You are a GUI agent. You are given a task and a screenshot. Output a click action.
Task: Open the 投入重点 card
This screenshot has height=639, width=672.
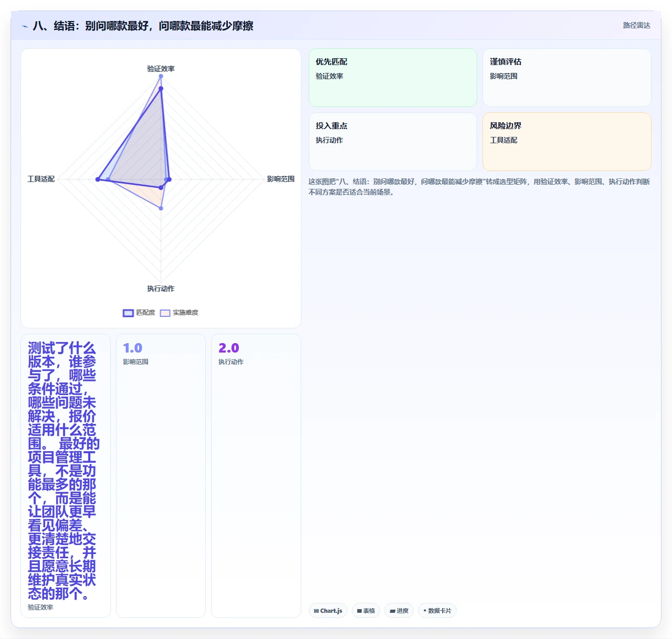(x=393, y=142)
